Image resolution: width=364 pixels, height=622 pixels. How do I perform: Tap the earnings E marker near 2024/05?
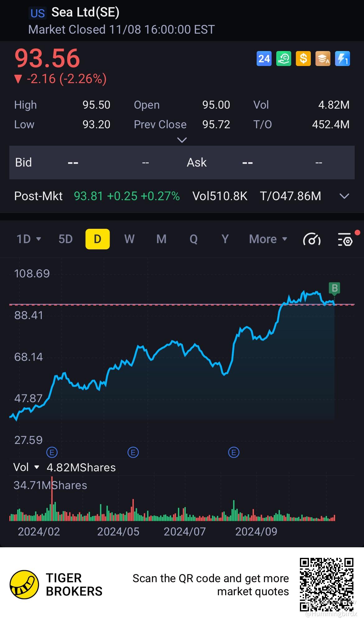coord(133,452)
